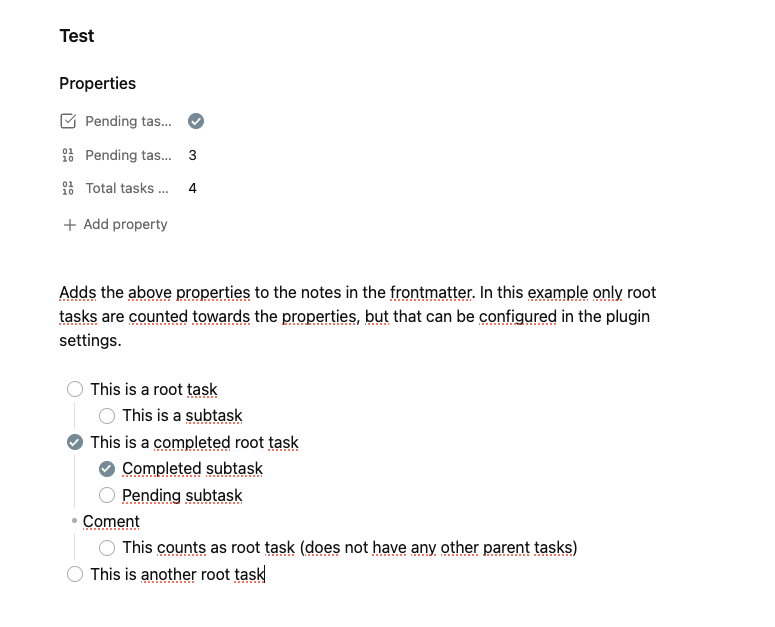This screenshot has width=775, height=627.
Task: Click the plus icon for Add property
Action: click(70, 225)
